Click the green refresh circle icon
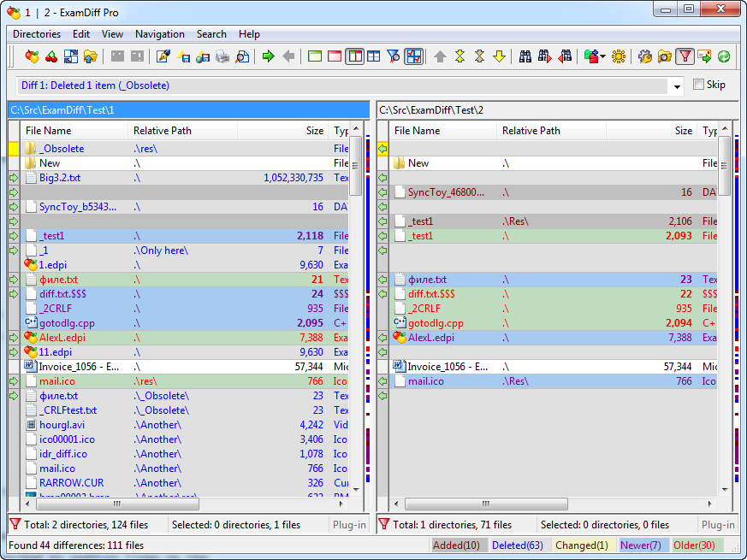The height and width of the screenshot is (560, 747). [724, 56]
